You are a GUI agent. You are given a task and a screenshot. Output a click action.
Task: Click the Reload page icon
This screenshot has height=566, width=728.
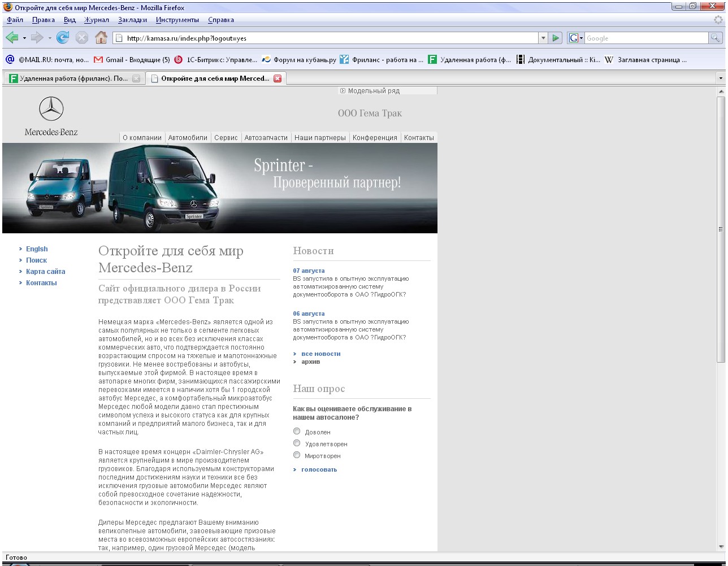(x=63, y=38)
